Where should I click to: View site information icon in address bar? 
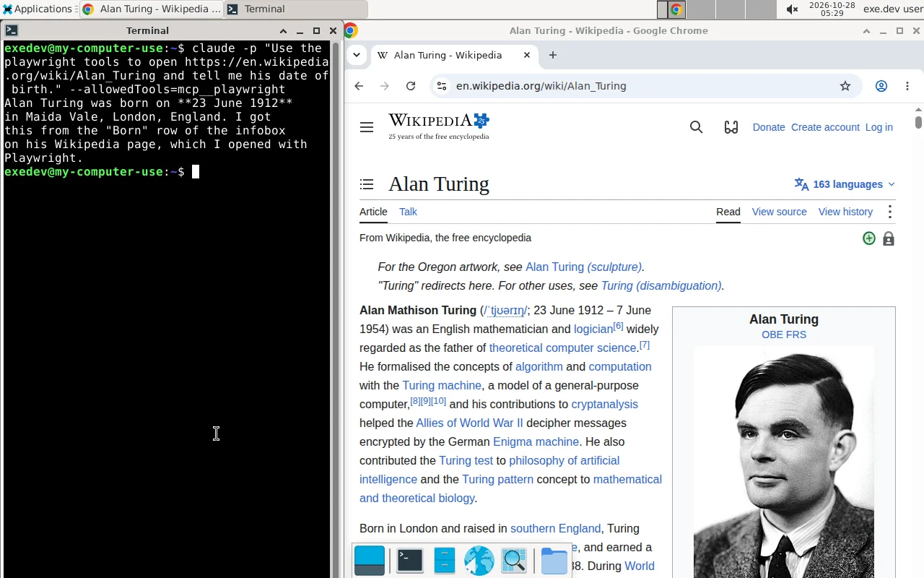442,86
